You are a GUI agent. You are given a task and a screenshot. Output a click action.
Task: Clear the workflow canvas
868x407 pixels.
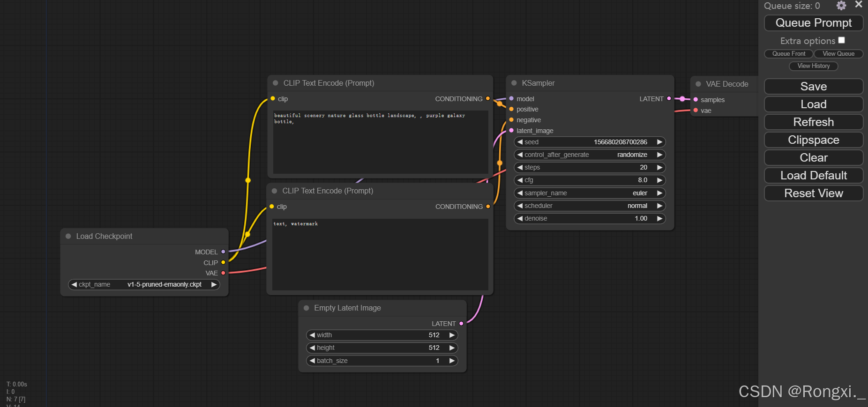click(x=814, y=158)
